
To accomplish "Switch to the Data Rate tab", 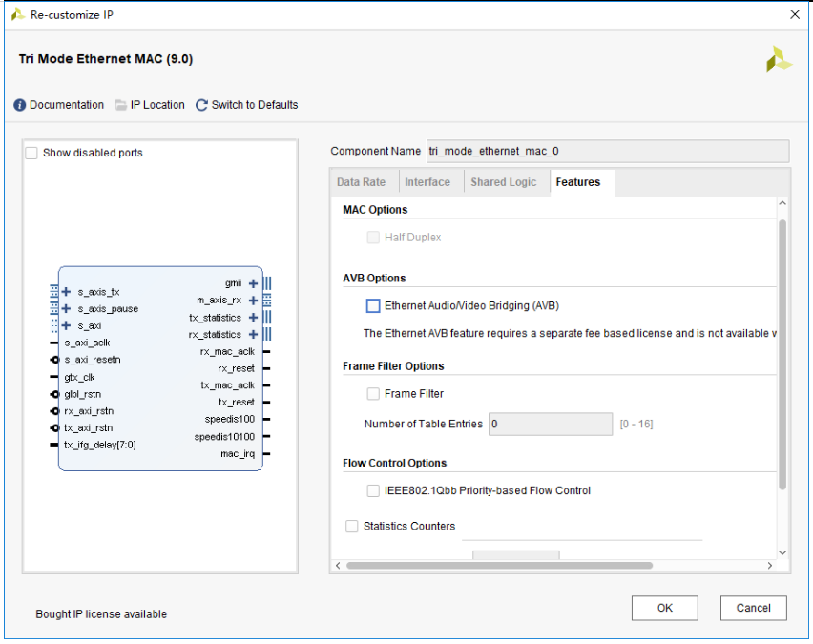I will coord(361,182).
